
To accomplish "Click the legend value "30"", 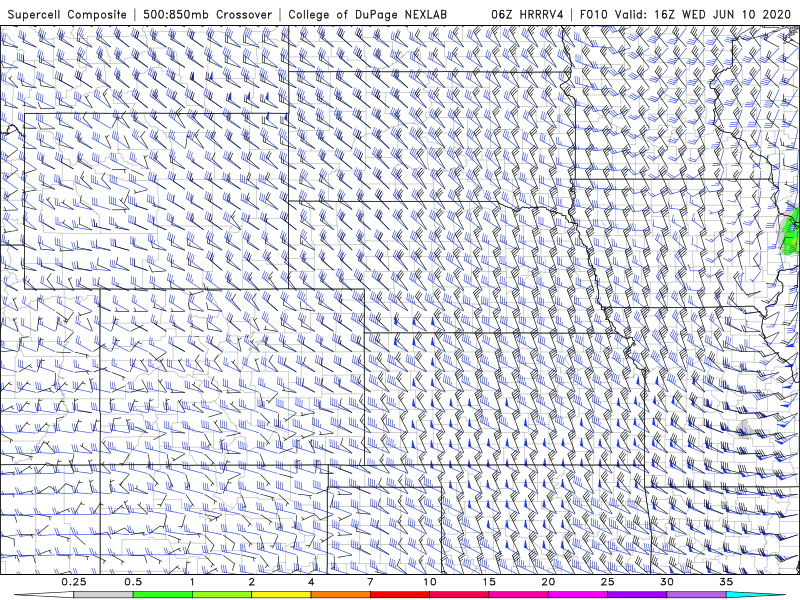I will (x=667, y=582).
